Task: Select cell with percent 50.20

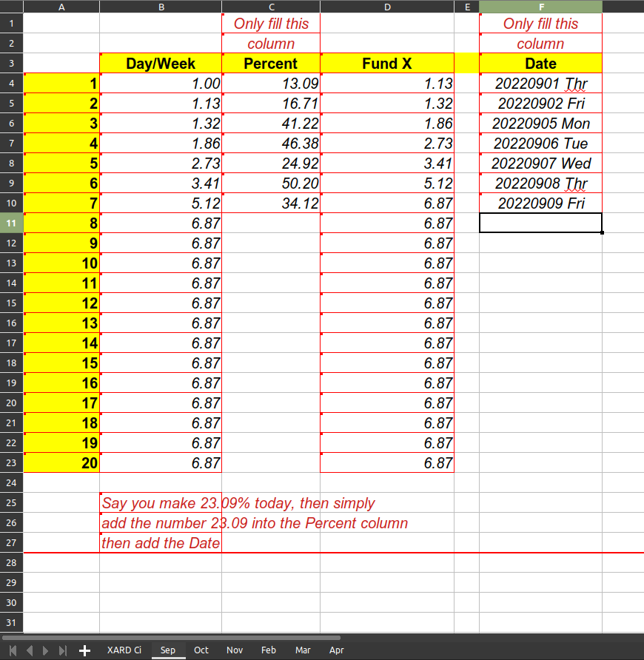Action: [x=271, y=183]
